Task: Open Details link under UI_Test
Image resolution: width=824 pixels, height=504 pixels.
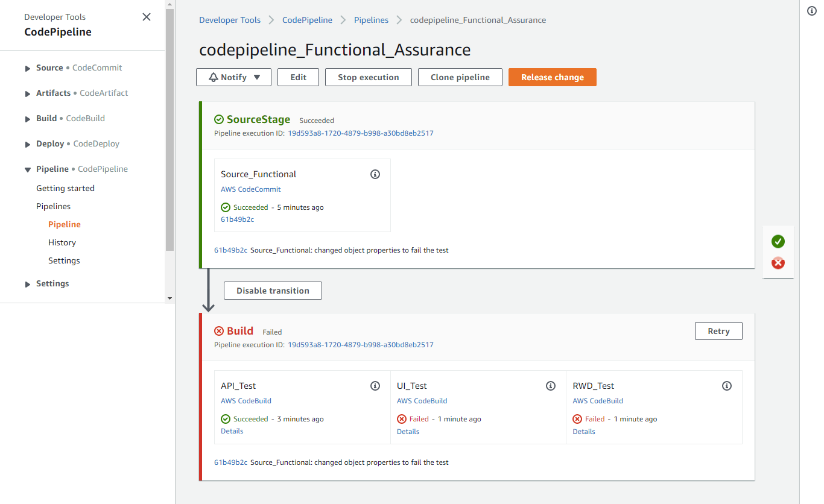Action: [x=408, y=432]
